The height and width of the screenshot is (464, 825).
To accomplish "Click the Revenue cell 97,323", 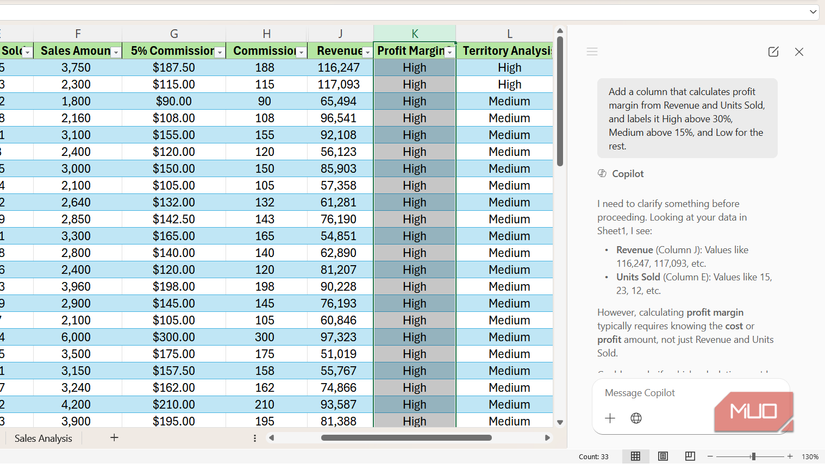I will click(340, 337).
